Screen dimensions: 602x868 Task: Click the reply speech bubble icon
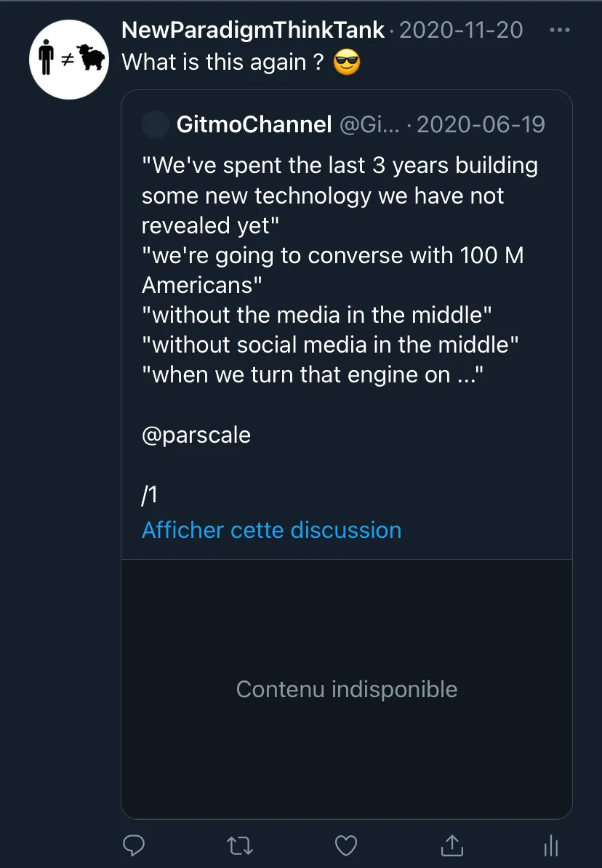click(x=134, y=845)
